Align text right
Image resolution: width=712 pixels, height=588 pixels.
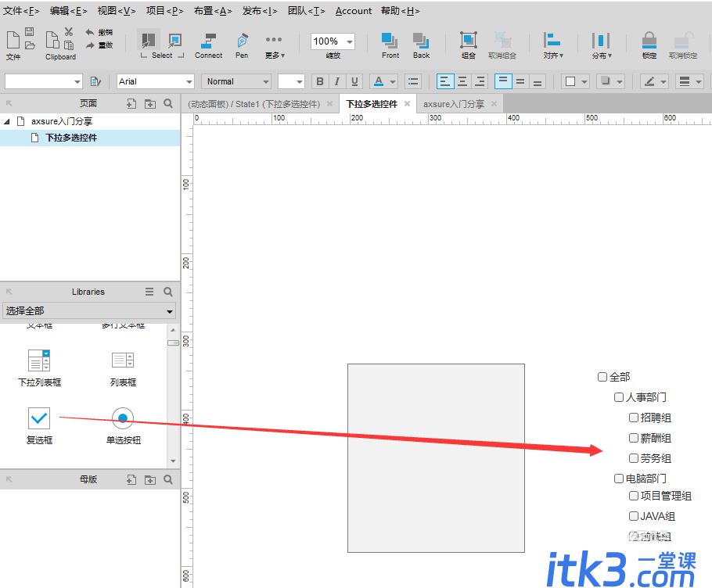[x=480, y=81]
